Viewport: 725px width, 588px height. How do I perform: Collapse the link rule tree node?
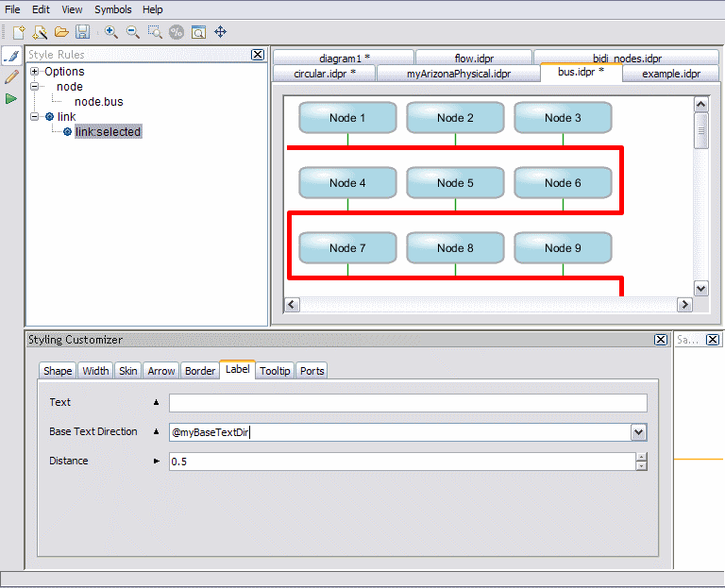35,117
